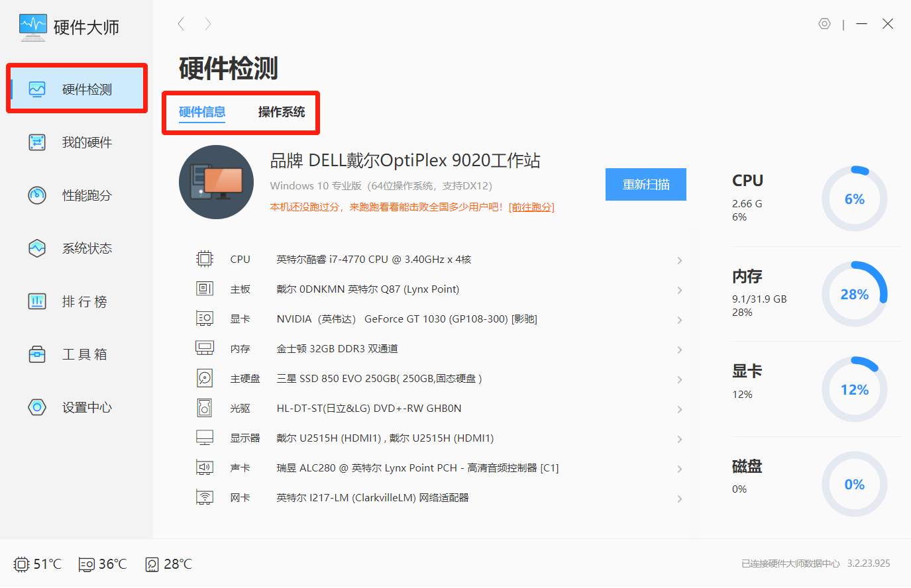The width and height of the screenshot is (911, 588).
Task: Expand the 声卡 ALC280 row chevron
Action: tap(679, 469)
